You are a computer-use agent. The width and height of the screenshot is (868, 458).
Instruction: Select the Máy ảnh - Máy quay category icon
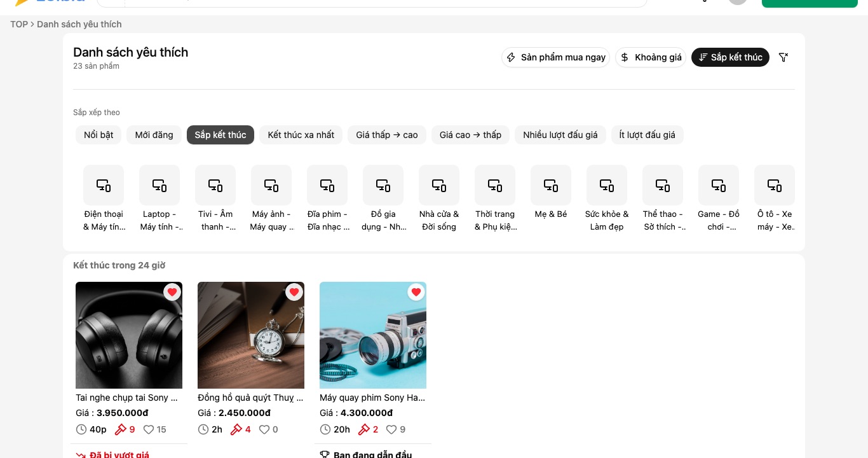click(271, 185)
